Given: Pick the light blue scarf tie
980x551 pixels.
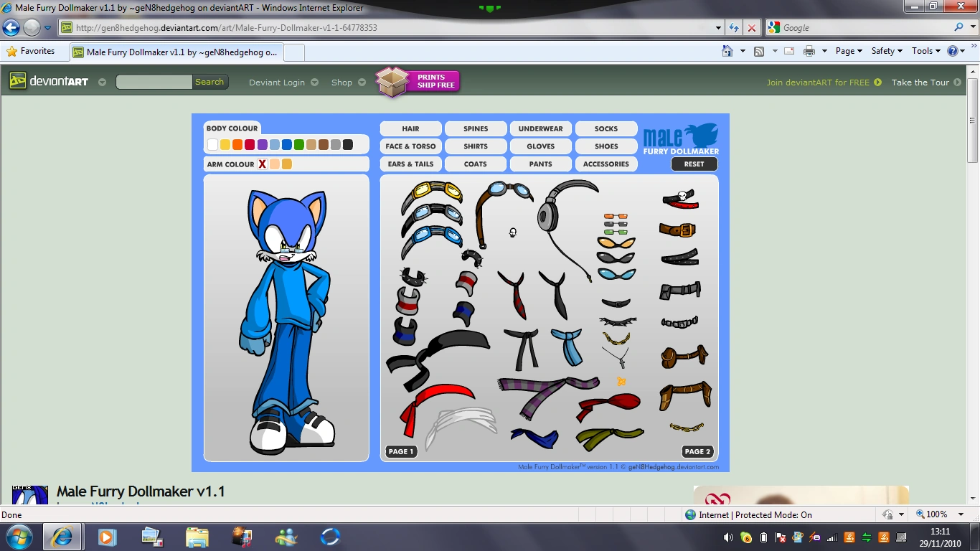Looking at the screenshot, I should (567, 346).
